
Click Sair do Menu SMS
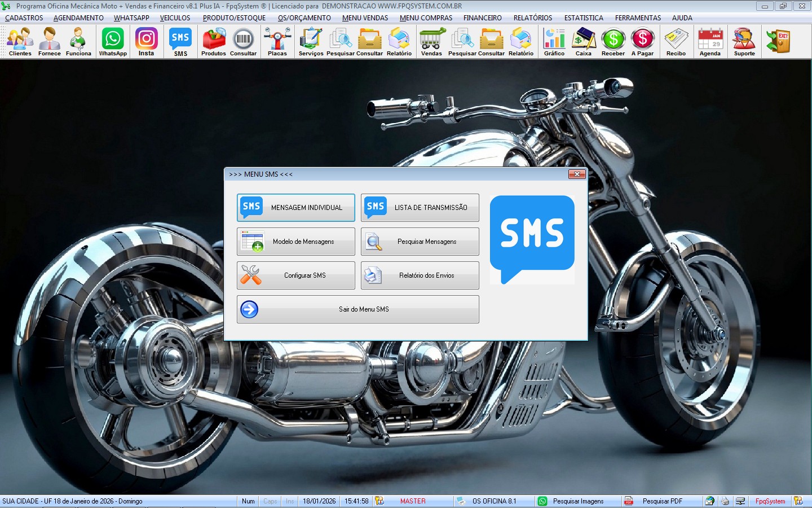(x=358, y=309)
